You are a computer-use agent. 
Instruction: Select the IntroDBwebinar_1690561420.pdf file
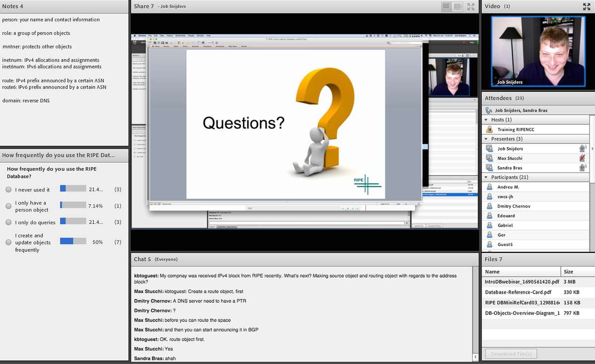click(x=522, y=282)
